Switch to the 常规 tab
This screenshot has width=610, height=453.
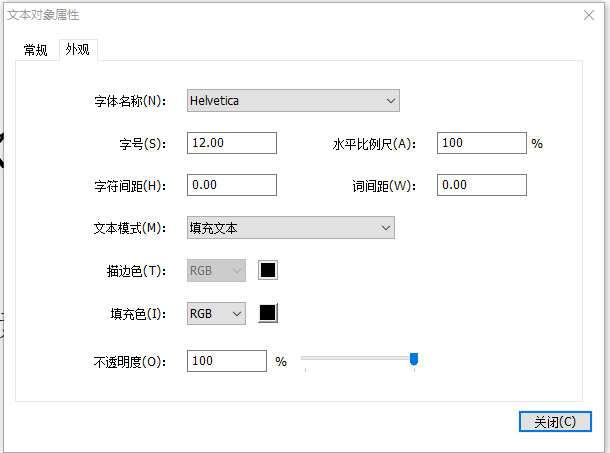(x=36, y=50)
